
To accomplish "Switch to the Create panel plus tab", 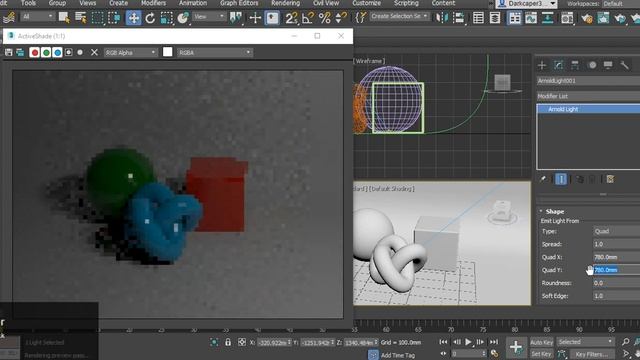I will pyautogui.click(x=542, y=65).
